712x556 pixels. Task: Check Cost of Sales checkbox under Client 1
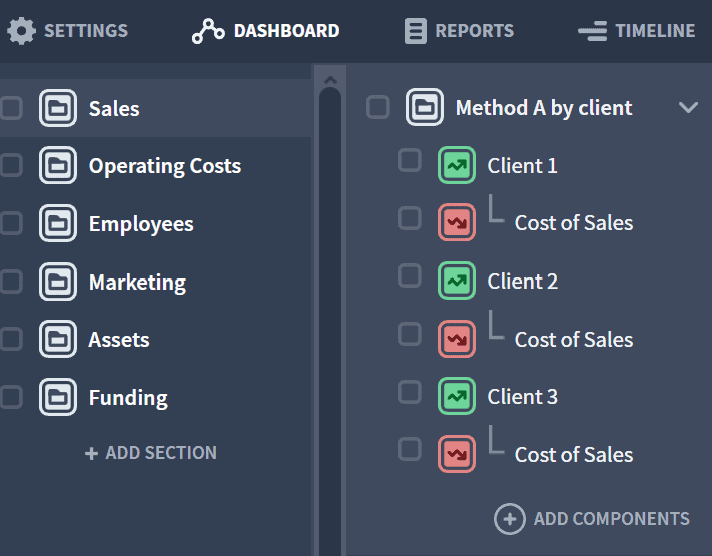pos(410,218)
